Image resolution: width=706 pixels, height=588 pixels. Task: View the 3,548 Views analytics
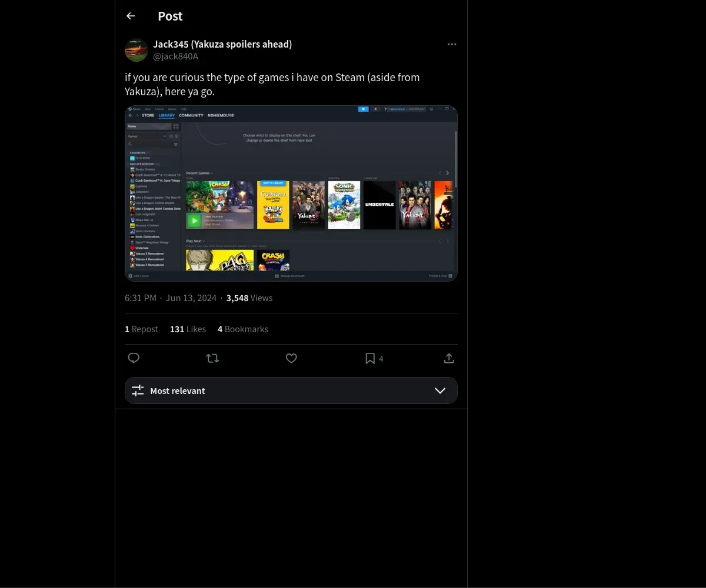pyautogui.click(x=249, y=298)
